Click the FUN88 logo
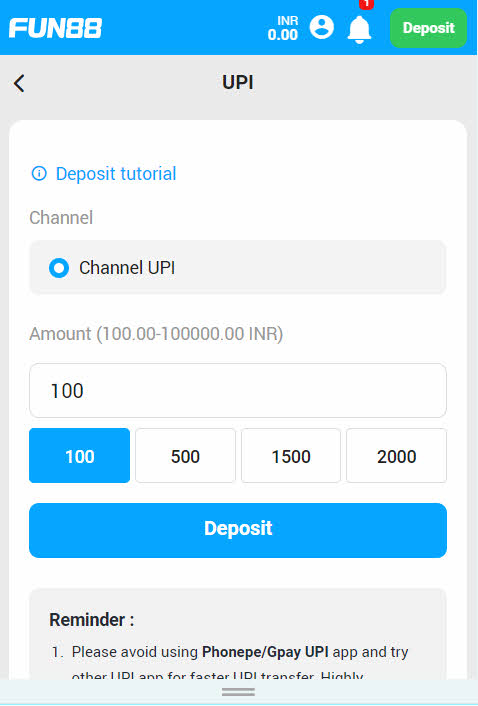Image resolution: width=478 pixels, height=706 pixels. click(55, 28)
